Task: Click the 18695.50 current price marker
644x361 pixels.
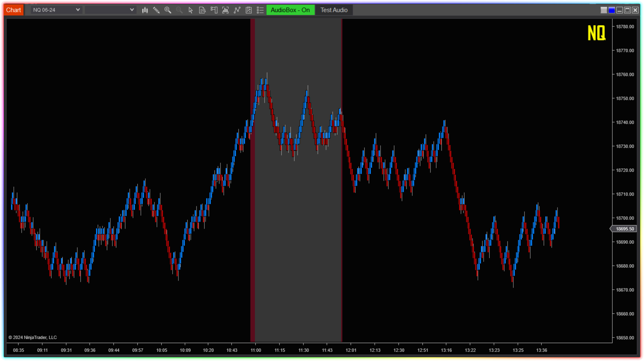Action: (x=624, y=229)
